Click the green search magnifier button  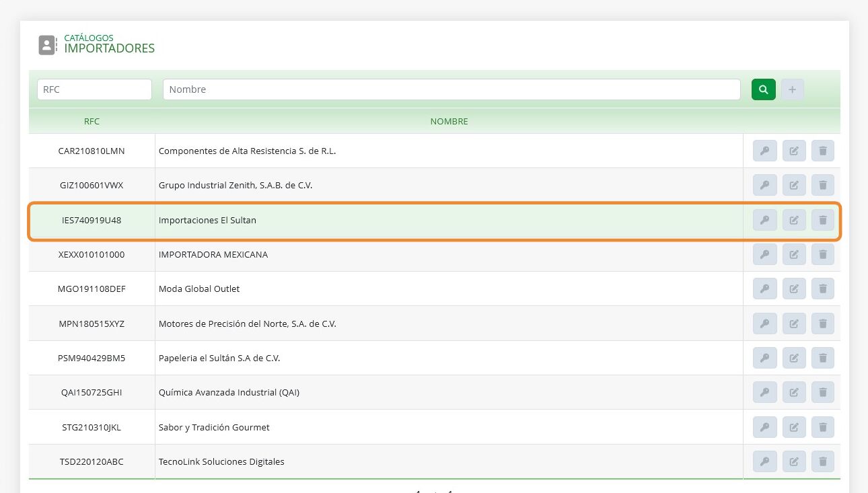coord(764,89)
